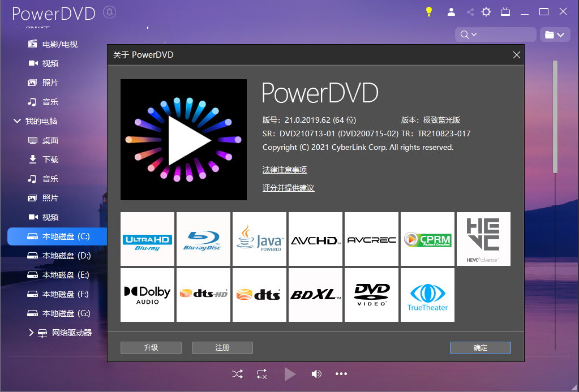Open 下载 folder in sidebar

pyautogui.click(x=43, y=160)
